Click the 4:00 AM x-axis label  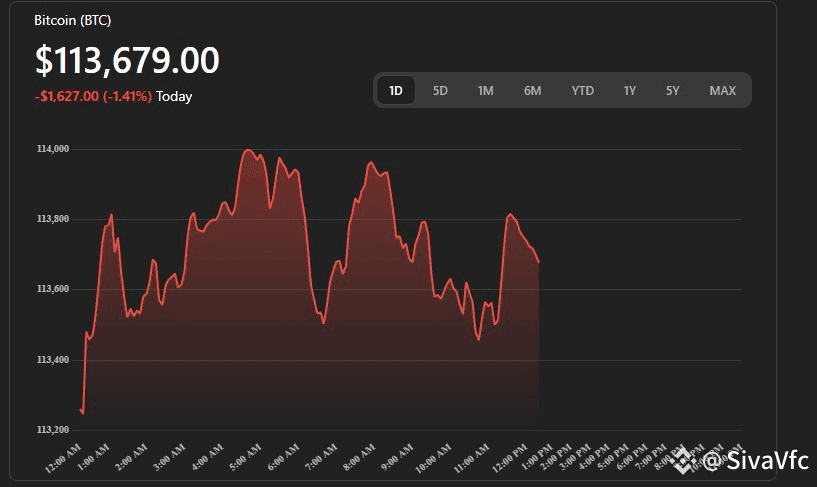[208, 457]
